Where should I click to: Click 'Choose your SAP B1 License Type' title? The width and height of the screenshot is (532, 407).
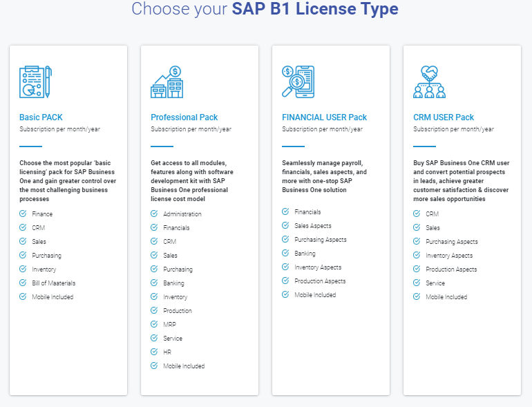pos(265,8)
